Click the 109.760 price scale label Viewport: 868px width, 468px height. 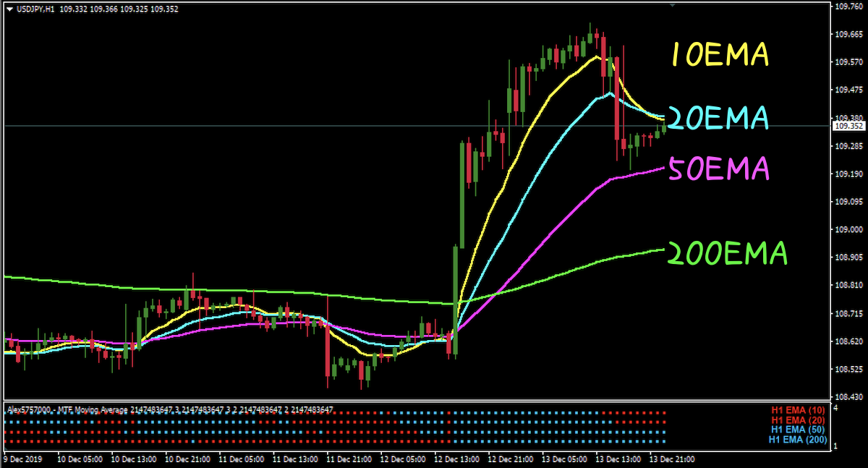(x=847, y=7)
